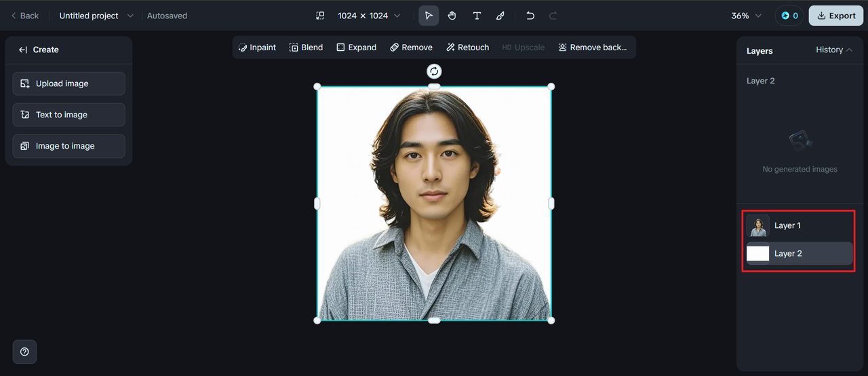Switch to the Layers tab
Screen dimensions: 868x376
(759, 51)
